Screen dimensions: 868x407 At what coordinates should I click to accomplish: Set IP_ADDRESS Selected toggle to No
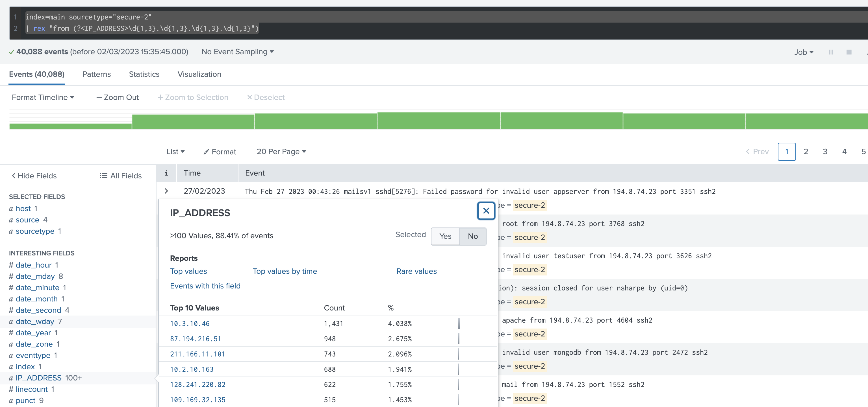[472, 236]
